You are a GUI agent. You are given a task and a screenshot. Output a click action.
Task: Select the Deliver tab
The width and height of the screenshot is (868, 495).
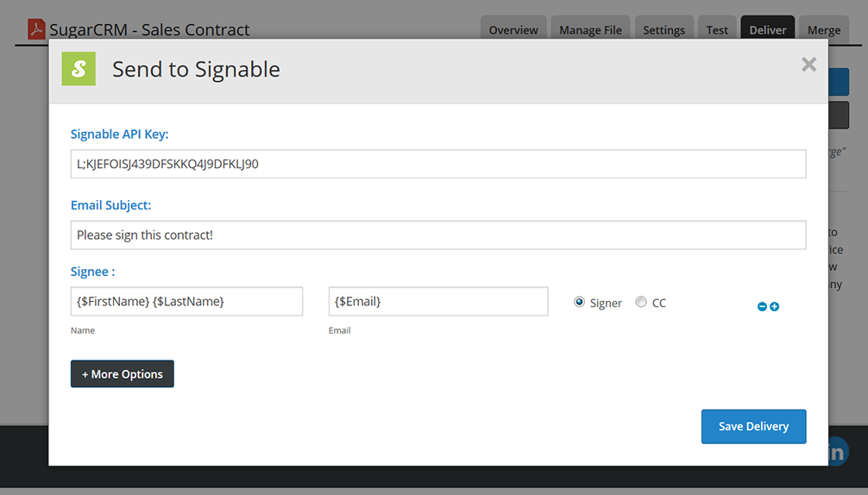767,29
